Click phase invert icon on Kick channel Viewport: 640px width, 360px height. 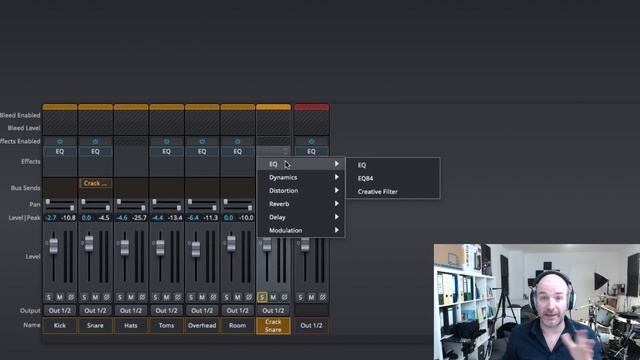pos(71,297)
